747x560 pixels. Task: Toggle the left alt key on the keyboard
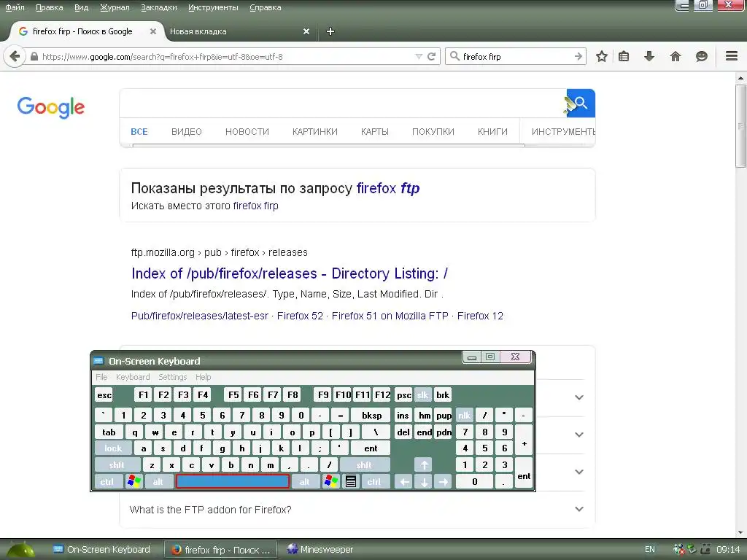[158, 481]
